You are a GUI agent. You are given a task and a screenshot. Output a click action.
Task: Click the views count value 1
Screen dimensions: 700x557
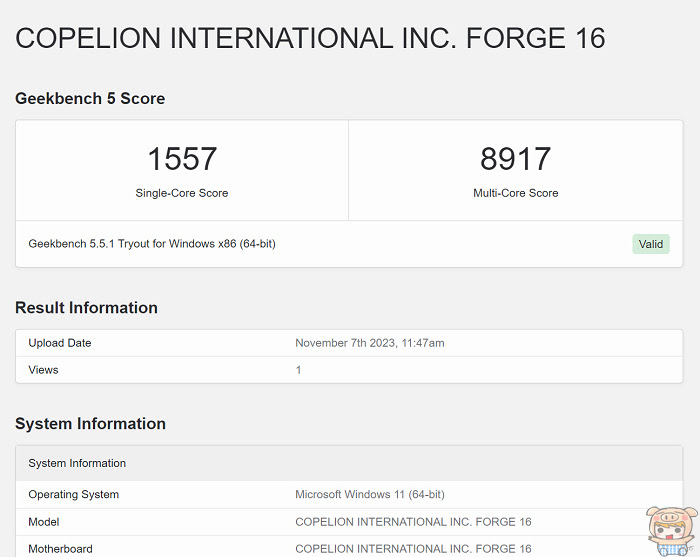point(298,370)
